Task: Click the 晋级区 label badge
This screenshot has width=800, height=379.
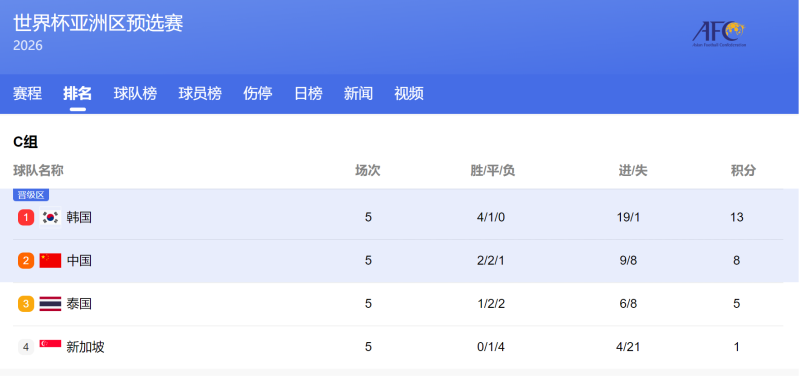Action: [x=31, y=195]
